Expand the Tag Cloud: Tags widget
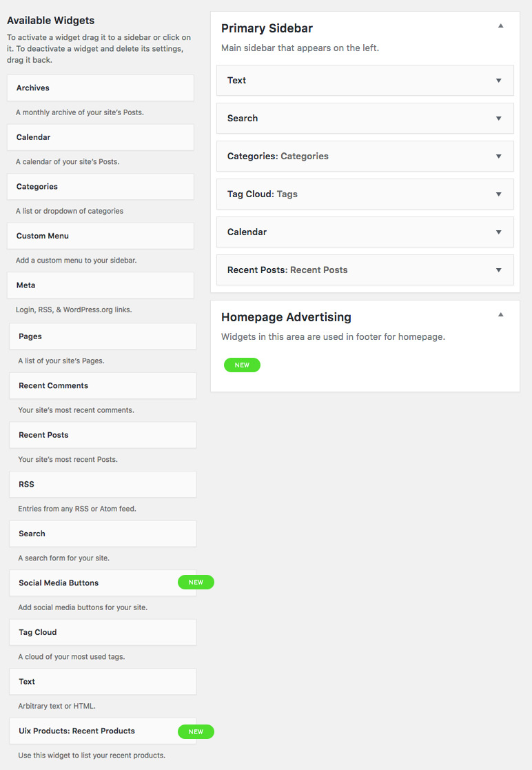The image size is (532, 770). coord(498,194)
